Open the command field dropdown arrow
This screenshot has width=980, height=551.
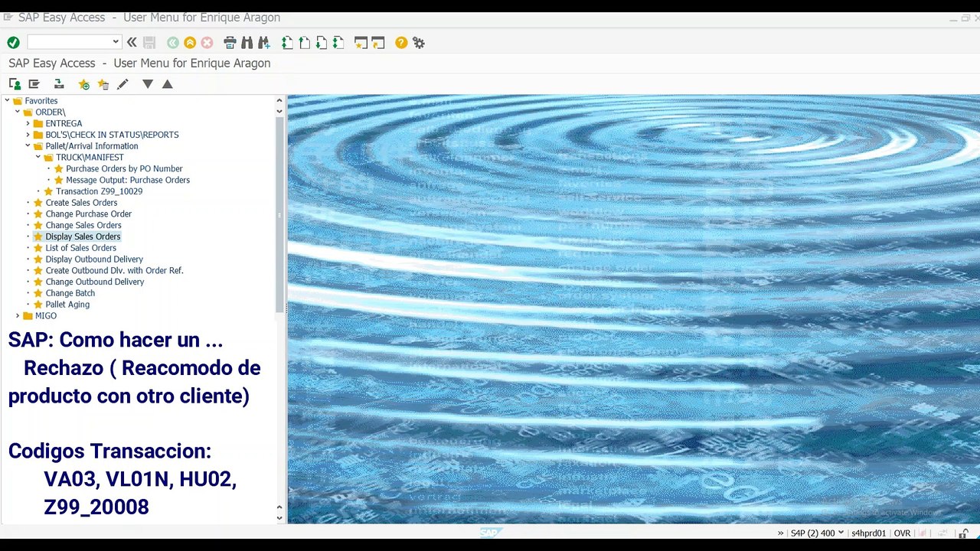(x=116, y=42)
